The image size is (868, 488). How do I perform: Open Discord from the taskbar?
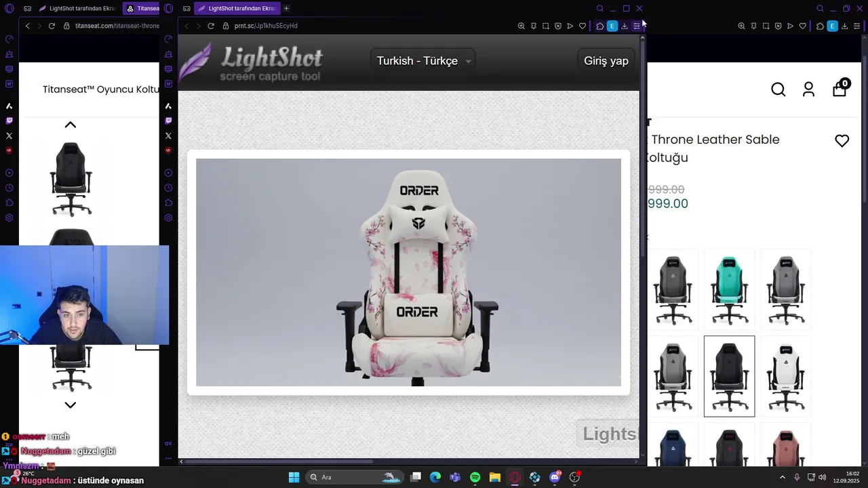click(x=555, y=477)
